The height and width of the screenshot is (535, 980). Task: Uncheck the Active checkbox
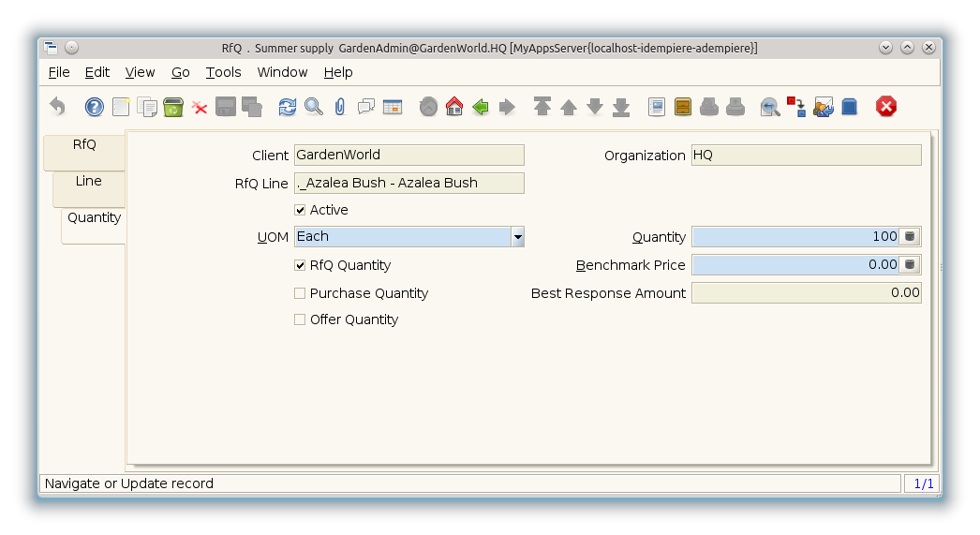pyautogui.click(x=300, y=210)
